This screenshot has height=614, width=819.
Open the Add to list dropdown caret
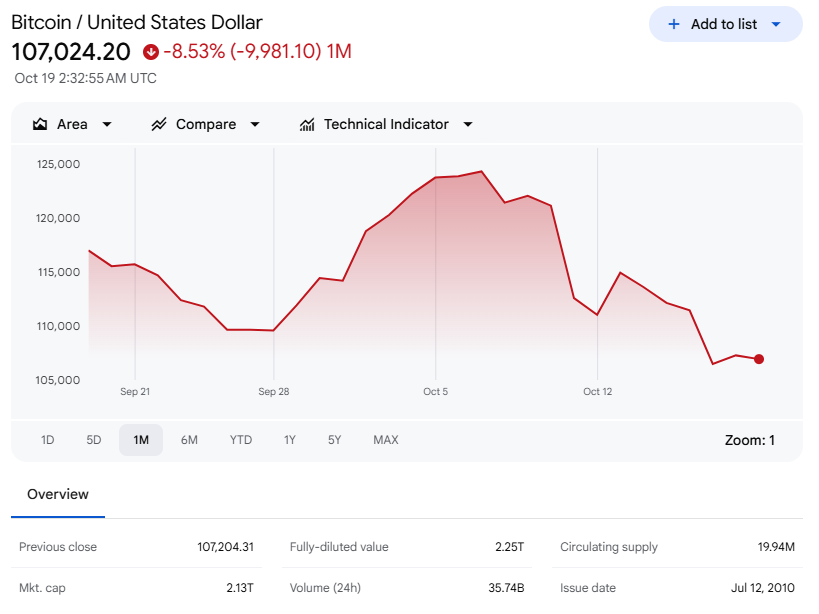tap(776, 24)
